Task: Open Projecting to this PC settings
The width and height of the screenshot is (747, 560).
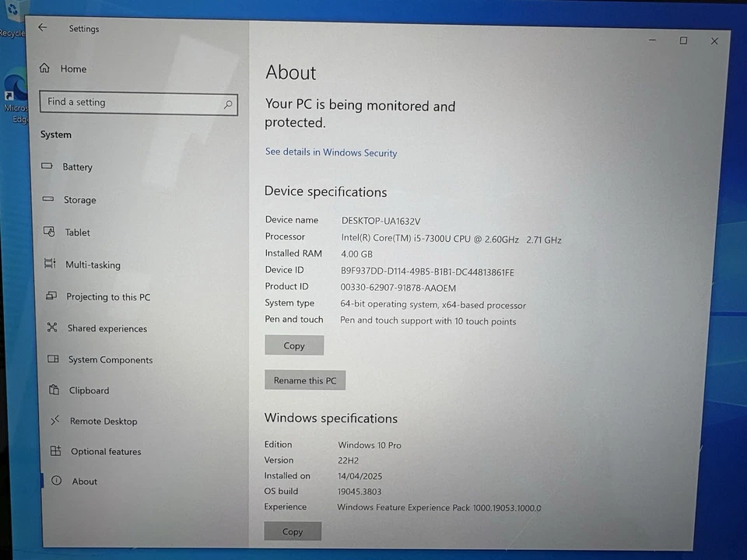Action: pyautogui.click(x=50, y=296)
